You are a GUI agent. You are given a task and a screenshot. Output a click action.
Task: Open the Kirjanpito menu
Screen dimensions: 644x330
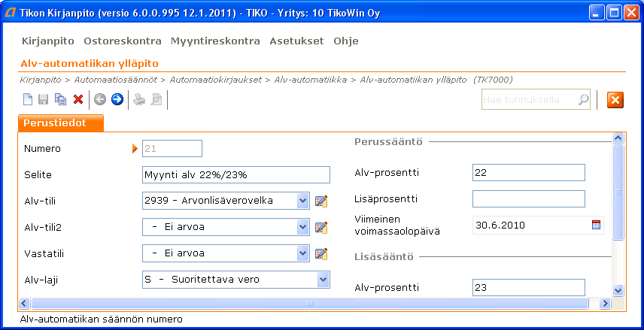coord(48,41)
